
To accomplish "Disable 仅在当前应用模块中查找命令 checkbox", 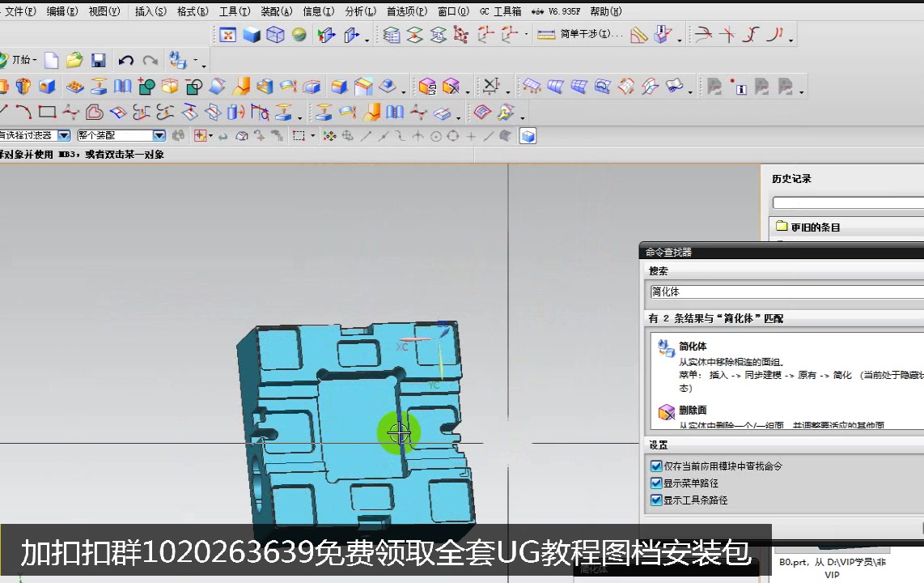I will (655, 466).
